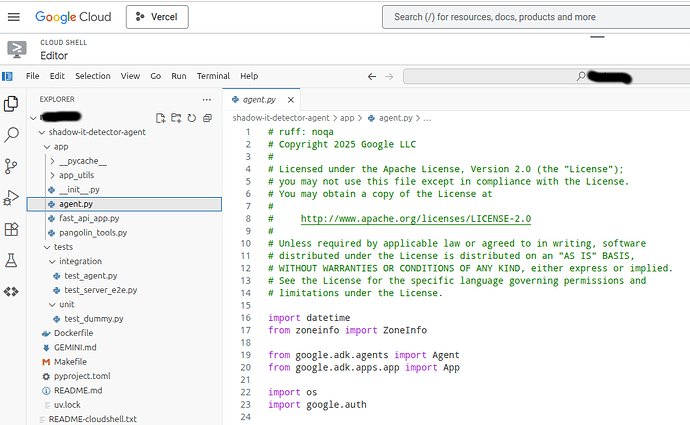The height and width of the screenshot is (425, 690).
Task: Open the Explorer view in activity bar
Action: (x=12, y=103)
